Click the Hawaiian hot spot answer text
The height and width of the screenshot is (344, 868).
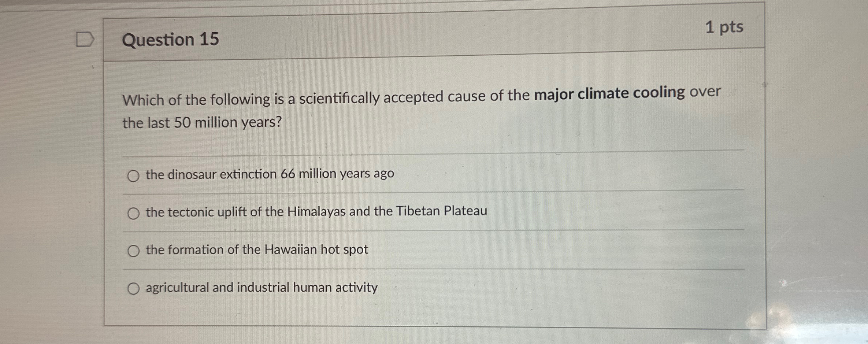coord(256,250)
